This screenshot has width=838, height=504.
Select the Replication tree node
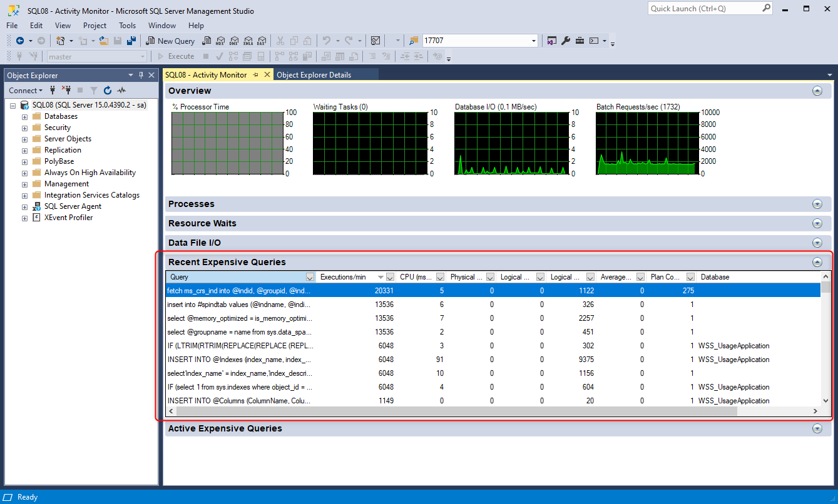(x=63, y=150)
